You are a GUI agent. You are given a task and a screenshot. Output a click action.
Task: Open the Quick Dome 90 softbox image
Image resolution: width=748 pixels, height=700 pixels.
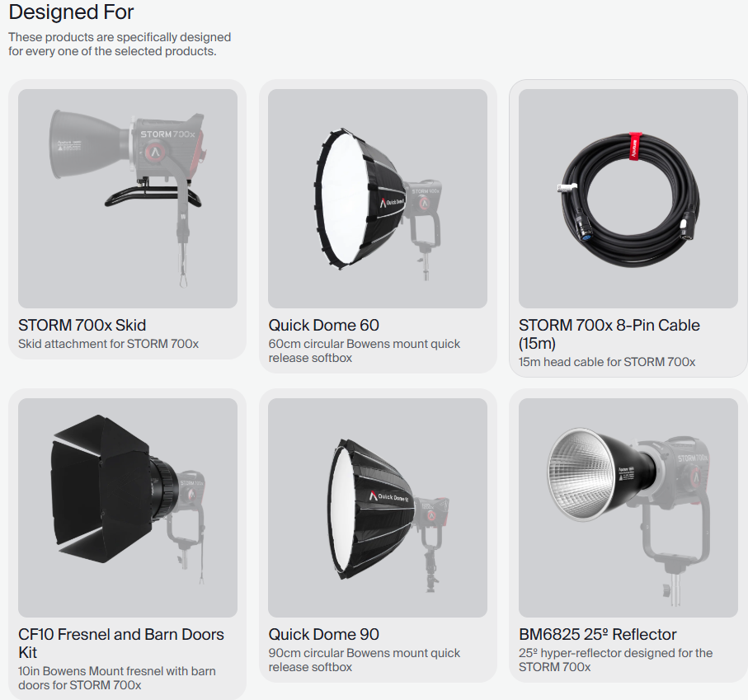[378, 507]
